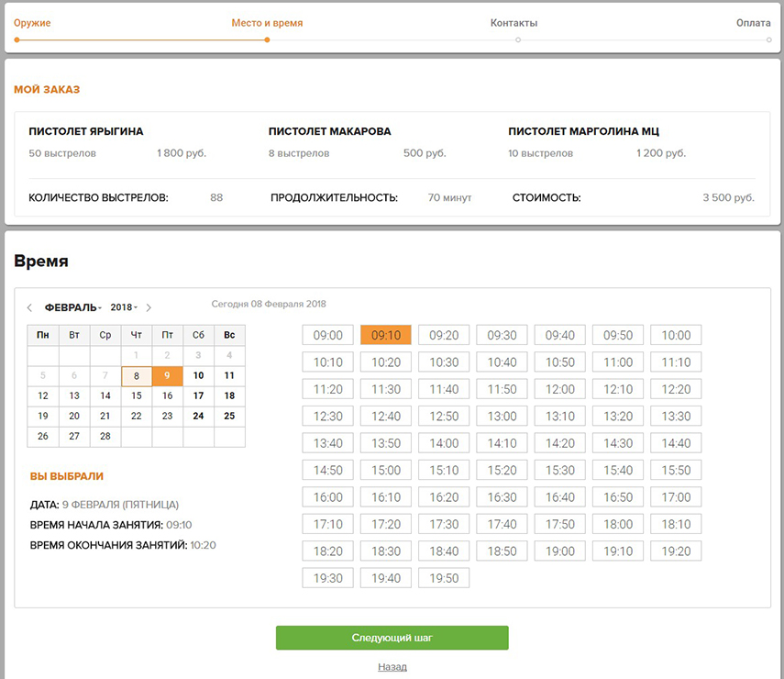This screenshot has width=784, height=679.
Task: Select February 28 on the calendar
Action: (105, 437)
